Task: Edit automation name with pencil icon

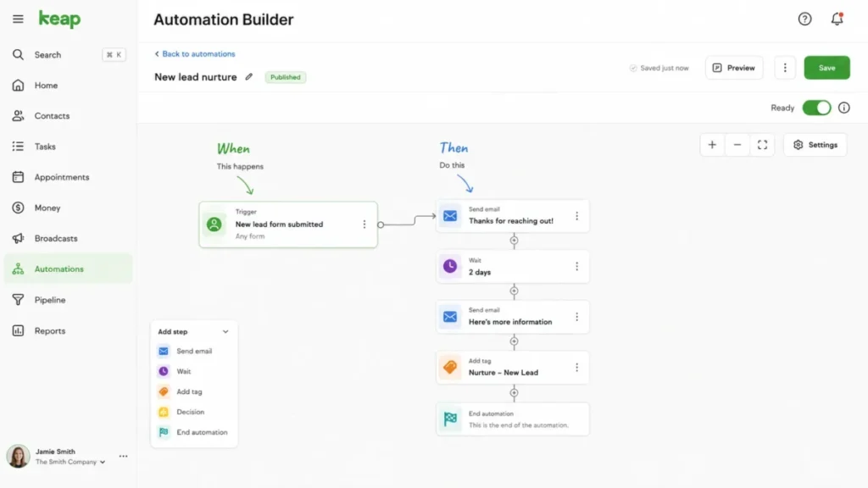Action: [x=248, y=77]
